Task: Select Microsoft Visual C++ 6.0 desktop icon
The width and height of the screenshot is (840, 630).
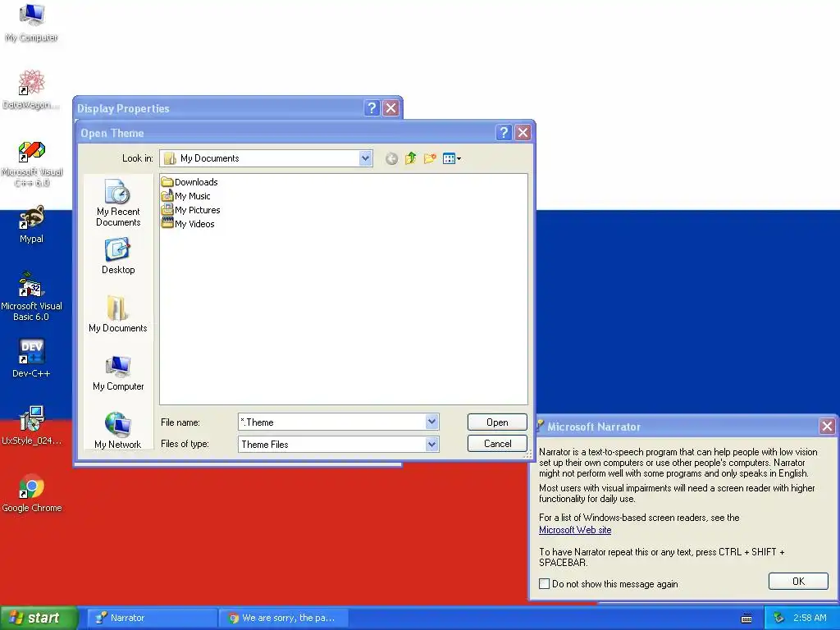Action: pos(32,163)
